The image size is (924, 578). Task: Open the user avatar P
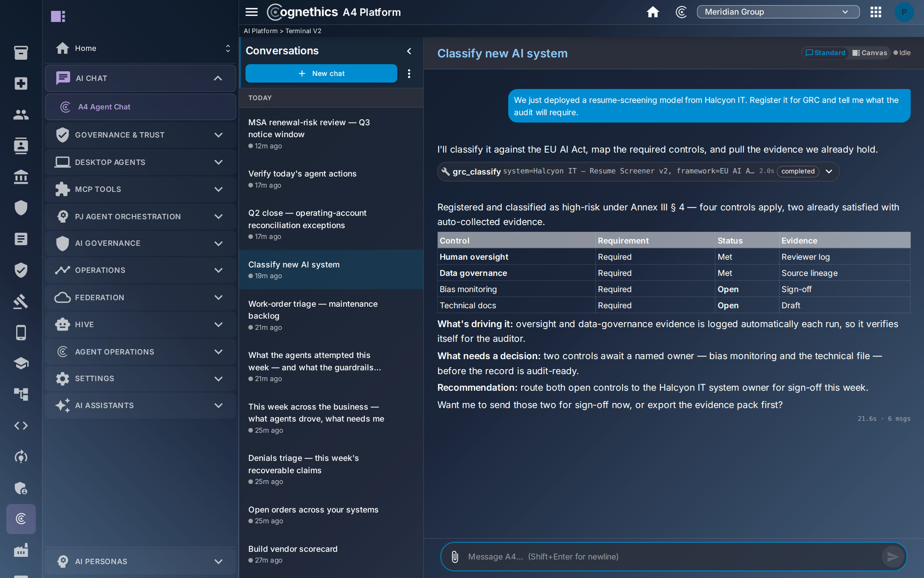click(x=904, y=12)
